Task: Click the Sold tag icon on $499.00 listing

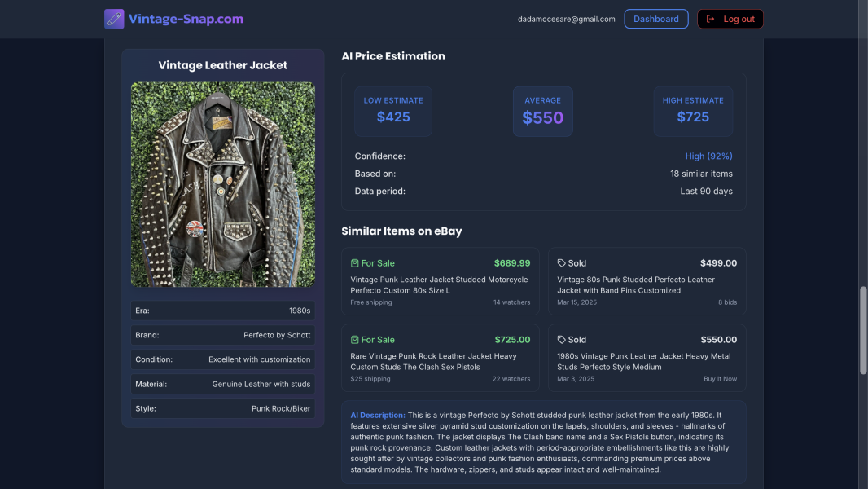Action: click(561, 263)
